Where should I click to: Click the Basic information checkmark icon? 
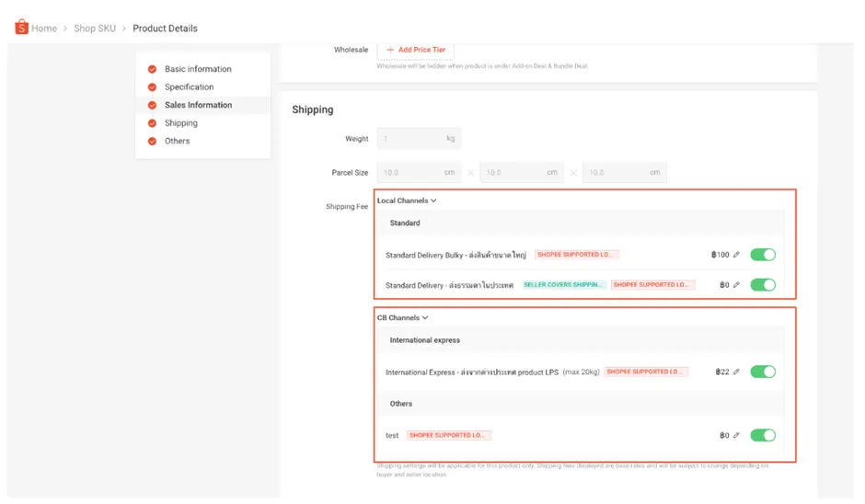(x=152, y=69)
